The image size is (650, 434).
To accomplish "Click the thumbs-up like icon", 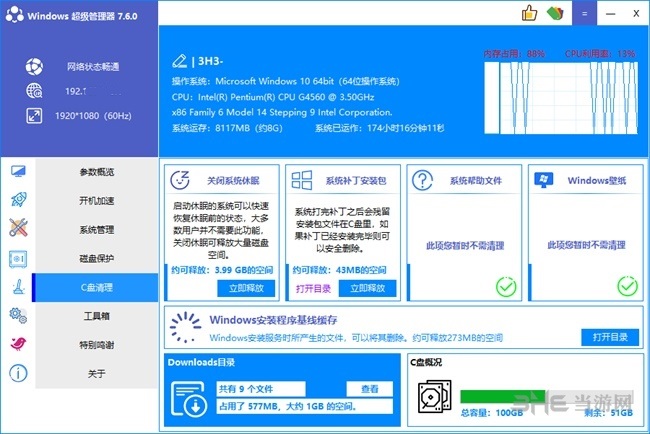I will click(529, 13).
